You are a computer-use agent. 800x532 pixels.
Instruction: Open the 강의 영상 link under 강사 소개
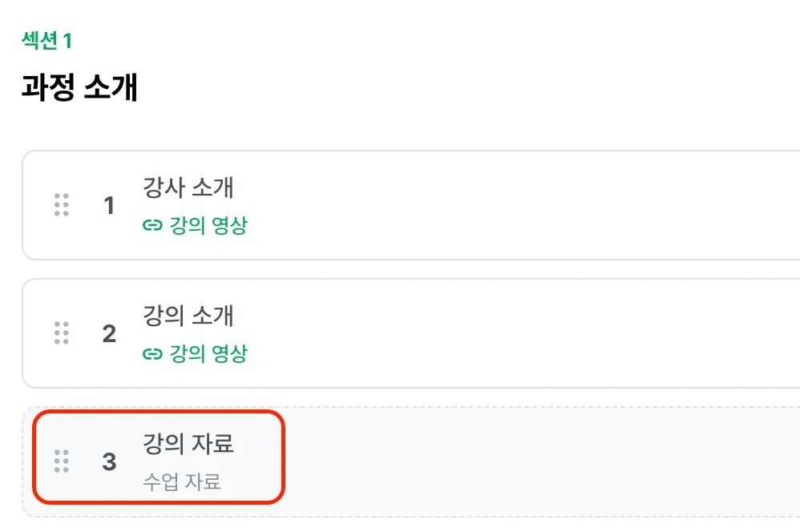(x=208, y=225)
